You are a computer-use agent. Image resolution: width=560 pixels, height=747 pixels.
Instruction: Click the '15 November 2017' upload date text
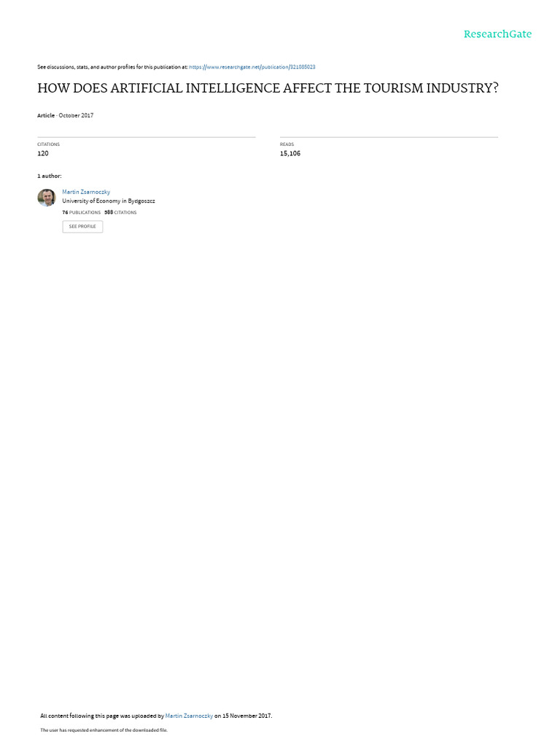(x=246, y=716)
